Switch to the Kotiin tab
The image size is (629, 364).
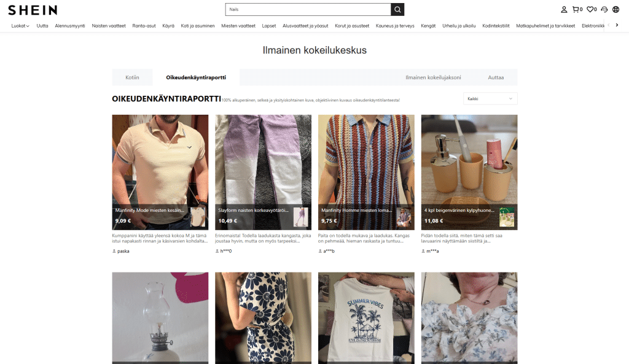tap(132, 77)
